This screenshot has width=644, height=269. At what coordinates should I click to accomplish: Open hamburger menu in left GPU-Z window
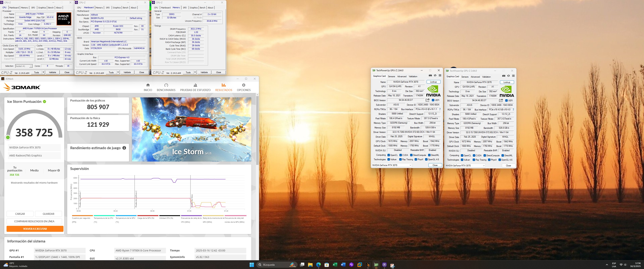(x=440, y=75)
